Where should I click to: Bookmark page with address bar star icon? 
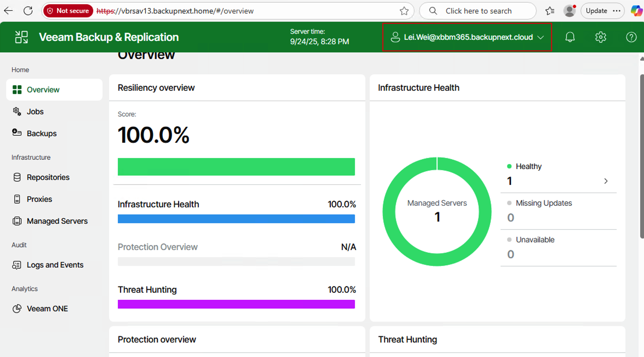[x=404, y=11]
